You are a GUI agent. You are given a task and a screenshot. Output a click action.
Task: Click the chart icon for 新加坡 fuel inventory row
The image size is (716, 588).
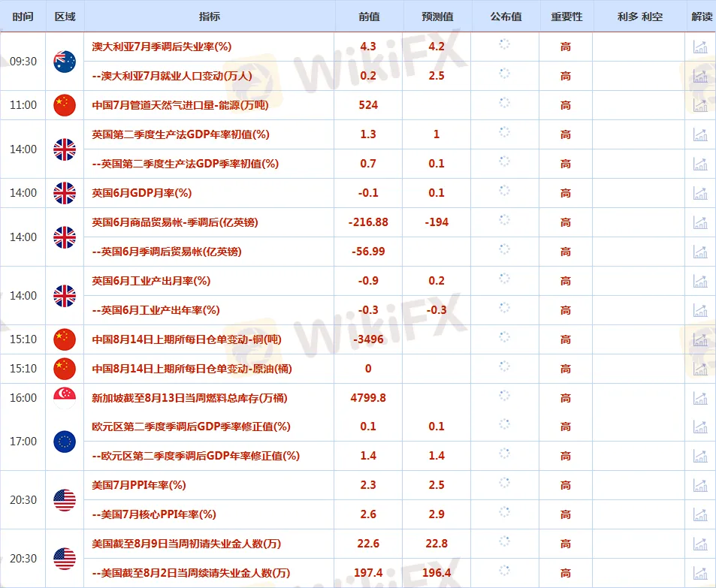(x=700, y=398)
